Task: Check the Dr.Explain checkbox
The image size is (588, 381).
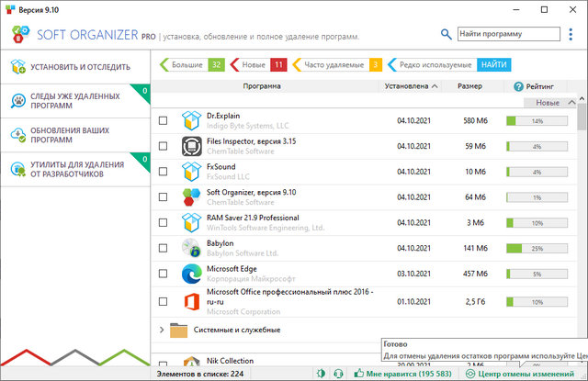Action: pyautogui.click(x=163, y=120)
